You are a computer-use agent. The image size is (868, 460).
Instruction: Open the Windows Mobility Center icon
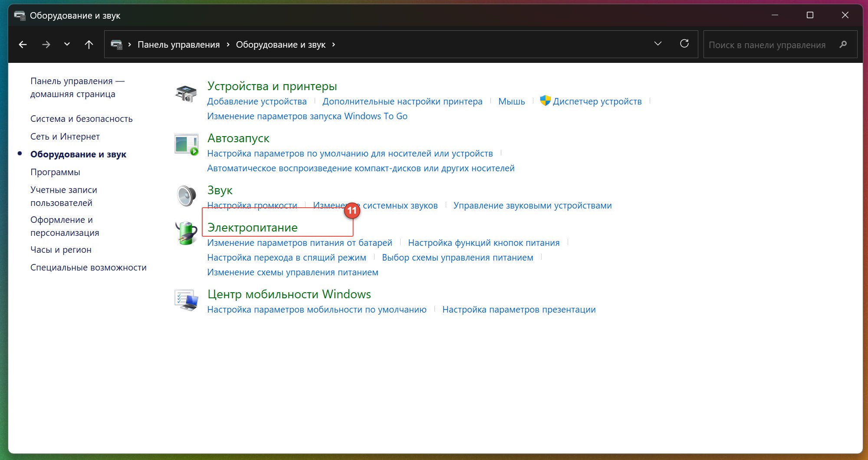[186, 300]
